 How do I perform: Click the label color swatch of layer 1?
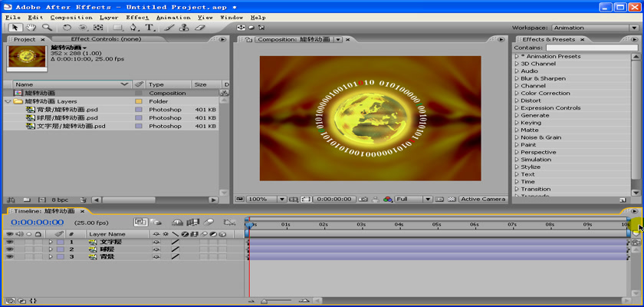pyautogui.click(x=61, y=242)
